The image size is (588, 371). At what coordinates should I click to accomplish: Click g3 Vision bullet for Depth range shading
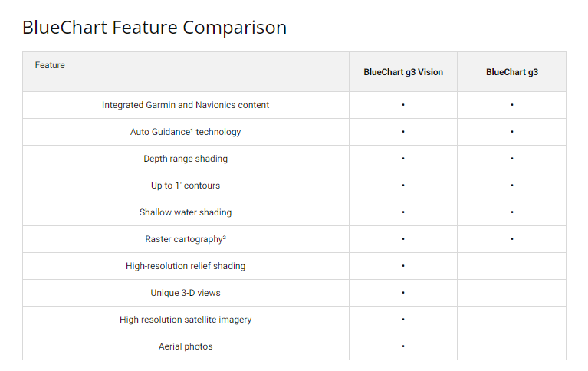[403, 159]
